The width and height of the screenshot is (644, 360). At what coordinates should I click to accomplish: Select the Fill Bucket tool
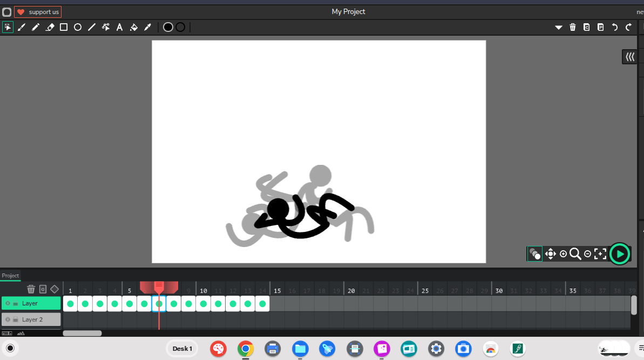point(134,27)
